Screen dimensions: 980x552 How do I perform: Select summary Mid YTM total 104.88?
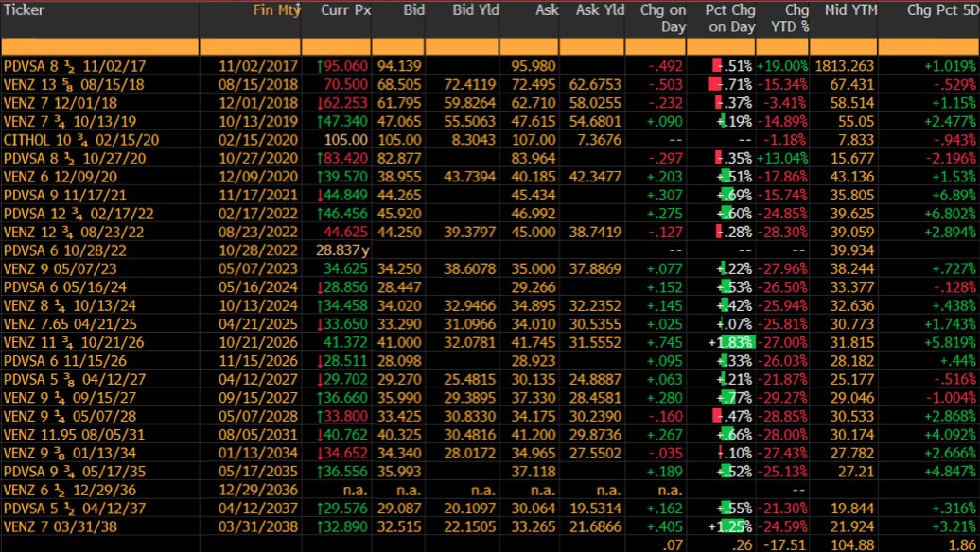pos(854,544)
